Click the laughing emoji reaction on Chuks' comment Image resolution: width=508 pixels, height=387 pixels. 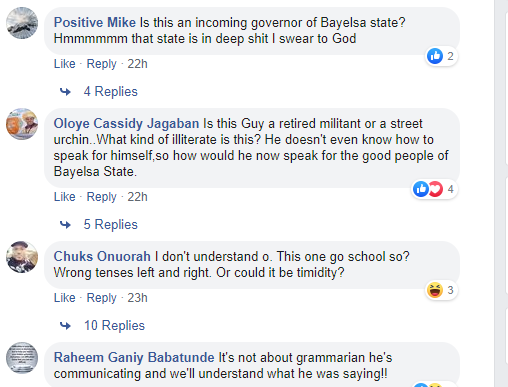tap(435, 290)
